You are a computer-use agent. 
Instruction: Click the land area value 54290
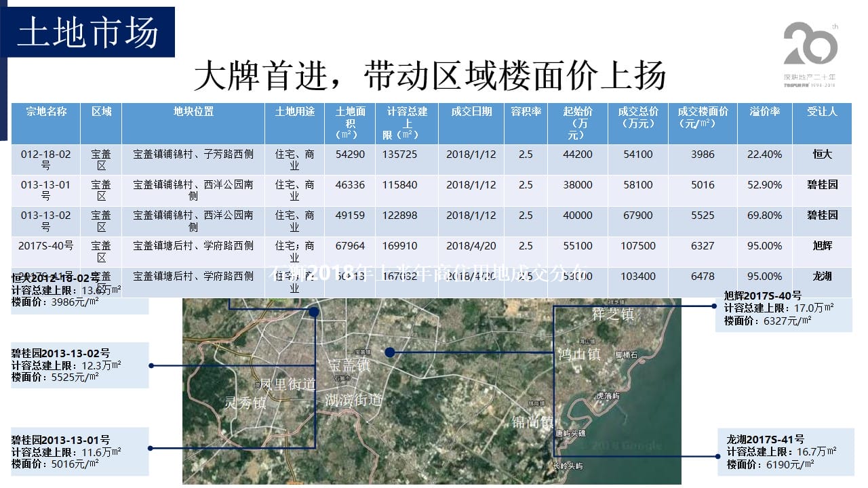point(350,154)
